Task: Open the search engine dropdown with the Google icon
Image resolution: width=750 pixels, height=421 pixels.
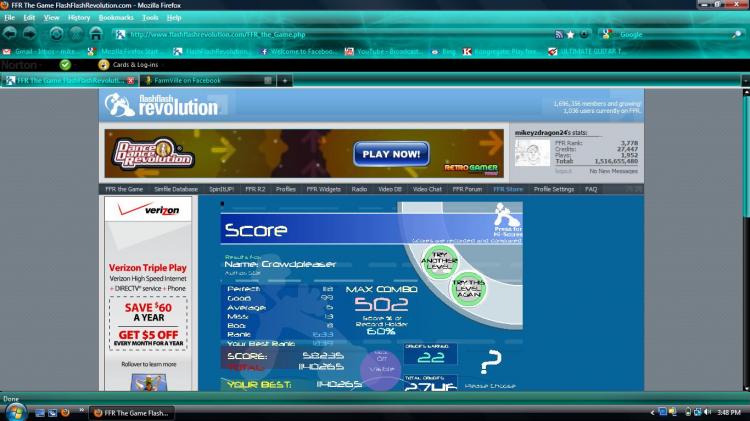Action: [x=607, y=34]
